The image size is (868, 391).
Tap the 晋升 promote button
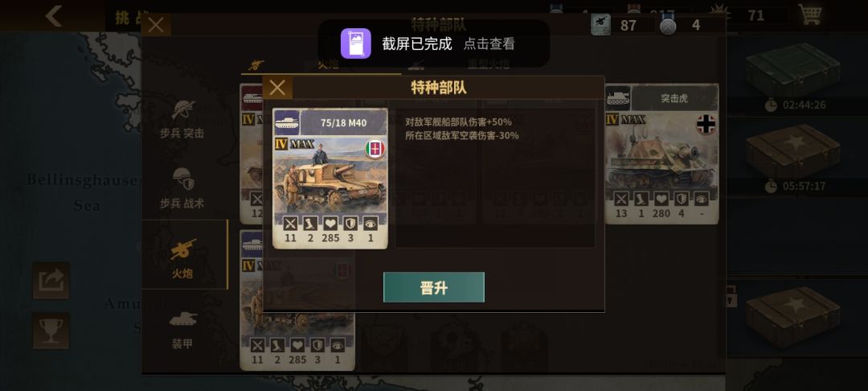tap(433, 287)
